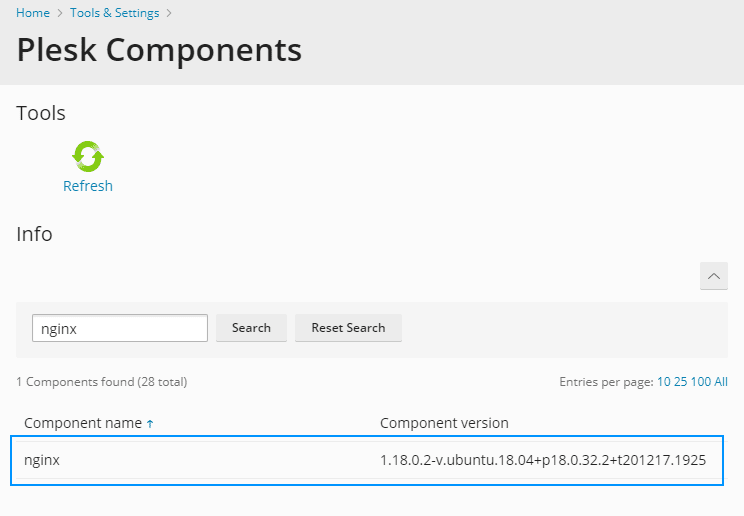Click the Tools section heading
The height and width of the screenshot is (516, 744).
[41, 113]
